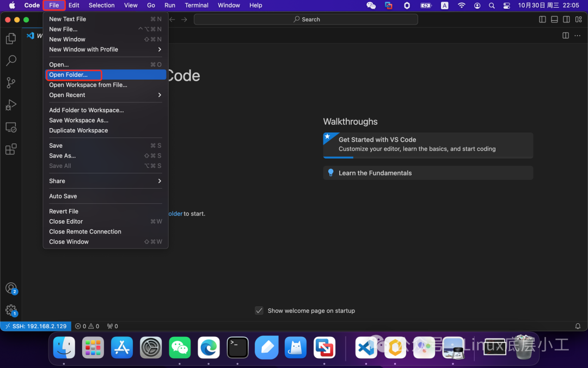
Task: Open the Remote Explorer view
Action: click(x=11, y=127)
